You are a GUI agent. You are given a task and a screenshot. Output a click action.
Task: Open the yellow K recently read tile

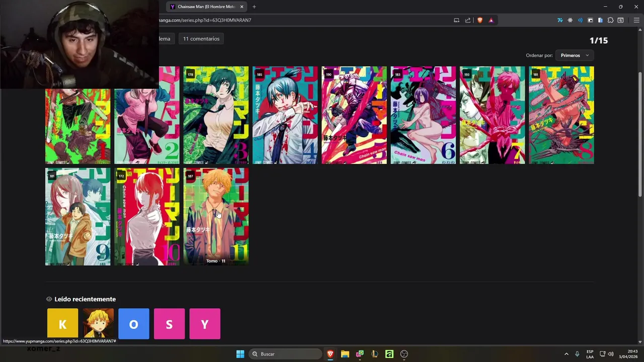(x=63, y=324)
